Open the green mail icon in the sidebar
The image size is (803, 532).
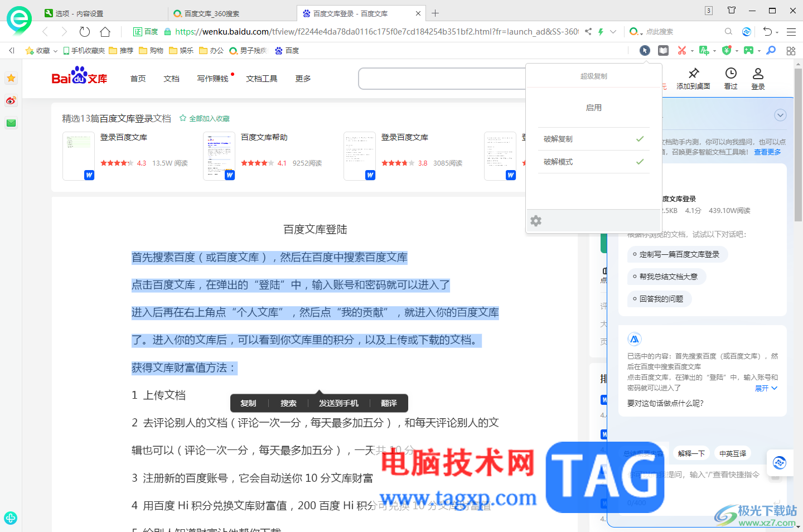(x=11, y=123)
